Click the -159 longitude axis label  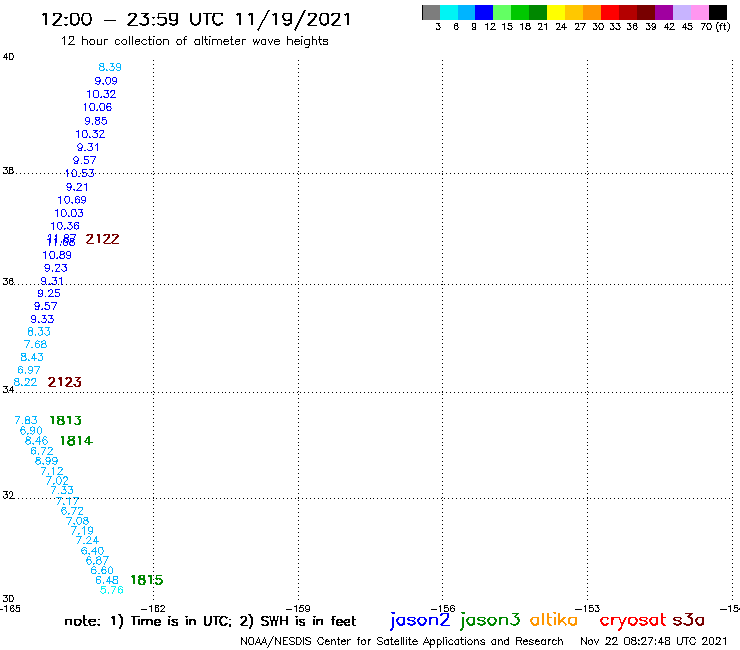click(x=298, y=608)
